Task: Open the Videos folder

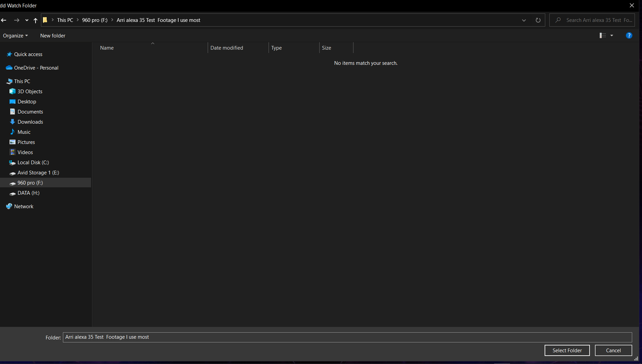Action: (x=25, y=152)
